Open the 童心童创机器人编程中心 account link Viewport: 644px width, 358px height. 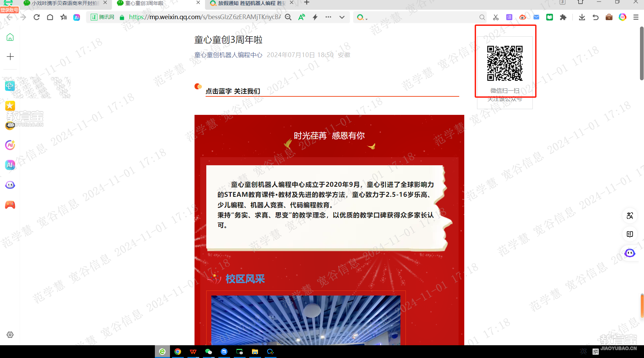click(x=228, y=55)
